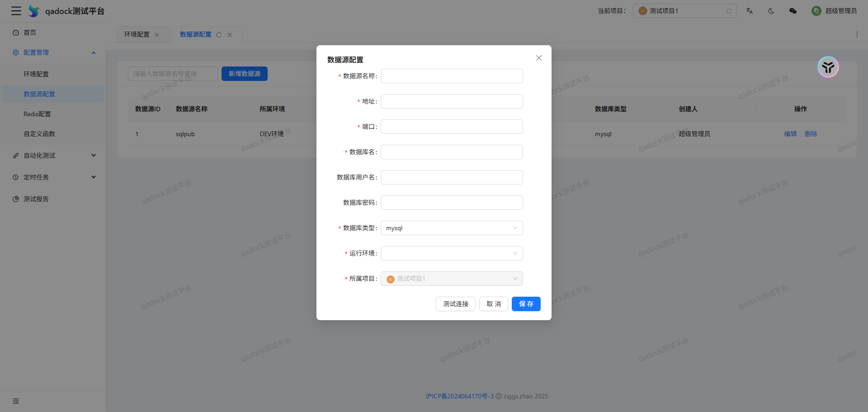Click the 新增数据源 button
The height and width of the screenshot is (412, 868).
point(245,74)
